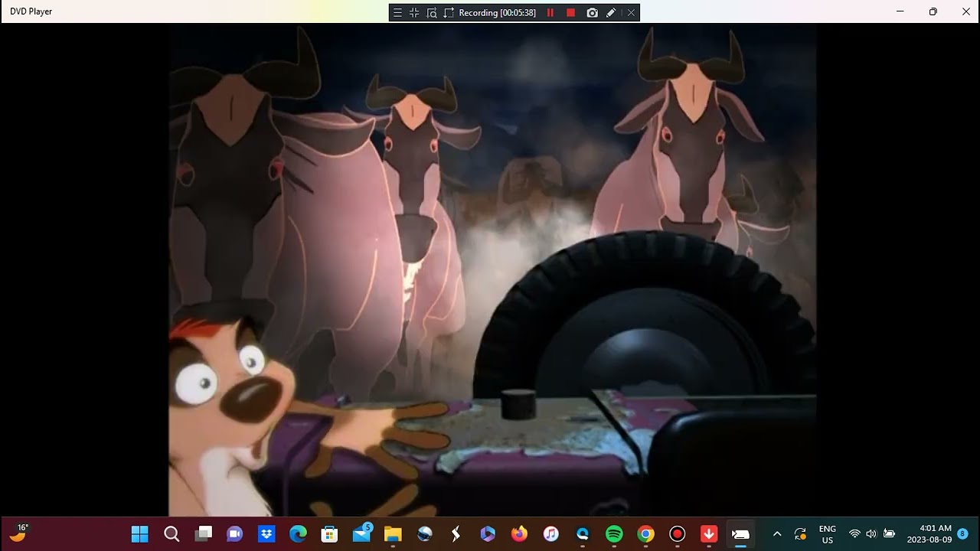Viewport: 980px width, 551px height.
Task: Open Microsoft Store on taskbar
Action: coord(329,534)
